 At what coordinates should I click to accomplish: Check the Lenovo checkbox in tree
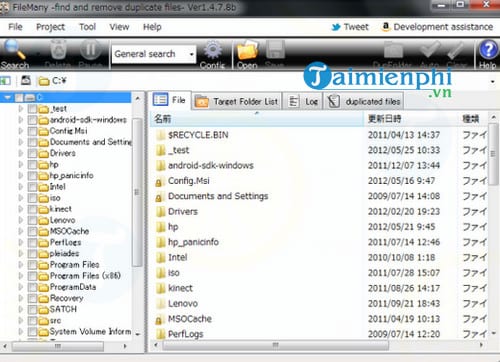(32, 220)
